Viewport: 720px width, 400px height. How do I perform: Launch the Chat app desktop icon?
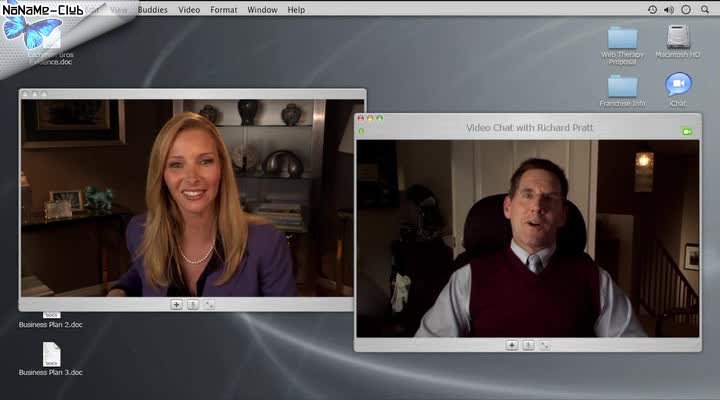click(678, 85)
